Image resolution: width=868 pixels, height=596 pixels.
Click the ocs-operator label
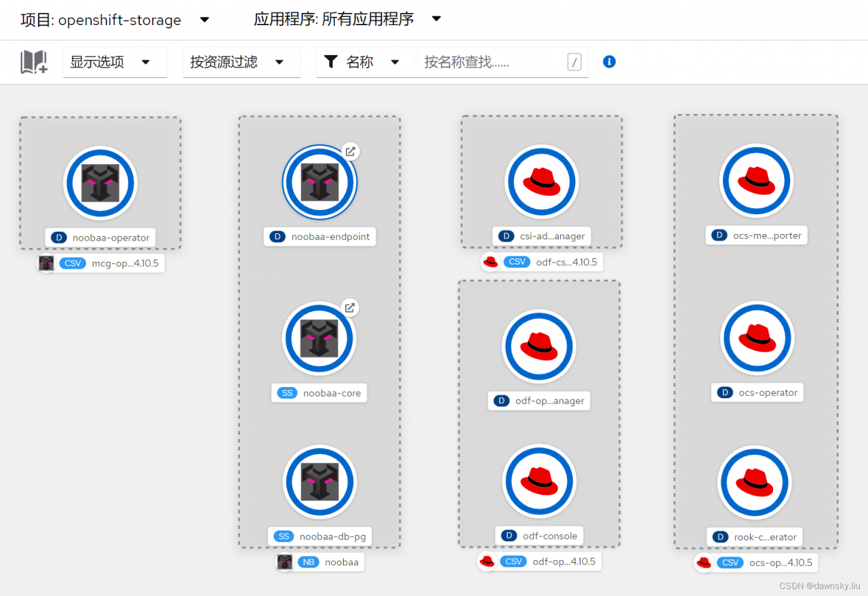757,393
